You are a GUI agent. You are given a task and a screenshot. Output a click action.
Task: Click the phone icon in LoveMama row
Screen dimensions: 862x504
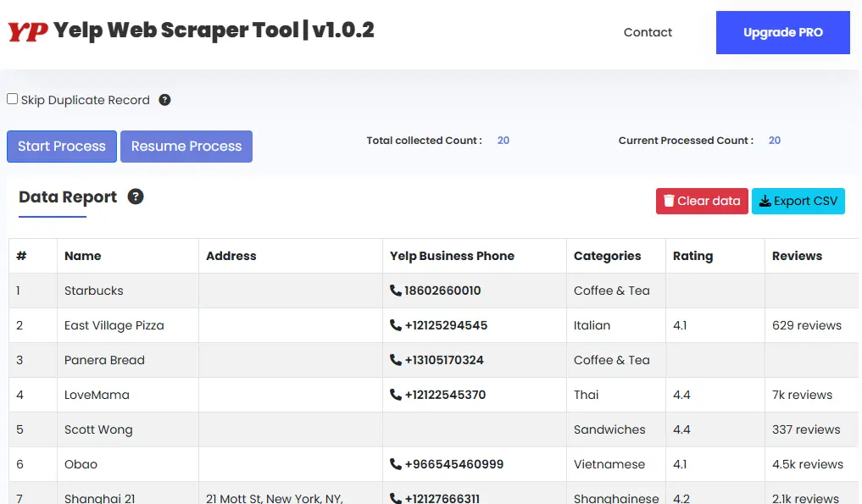point(395,395)
